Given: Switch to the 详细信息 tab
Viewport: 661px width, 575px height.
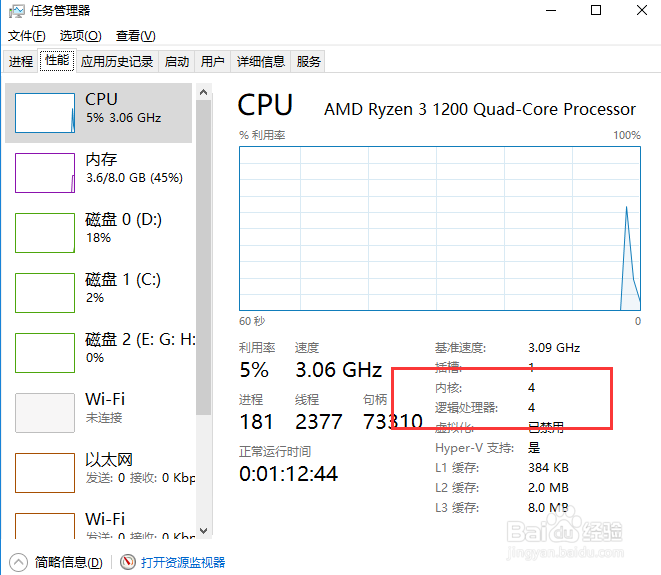Looking at the screenshot, I should 260,61.
